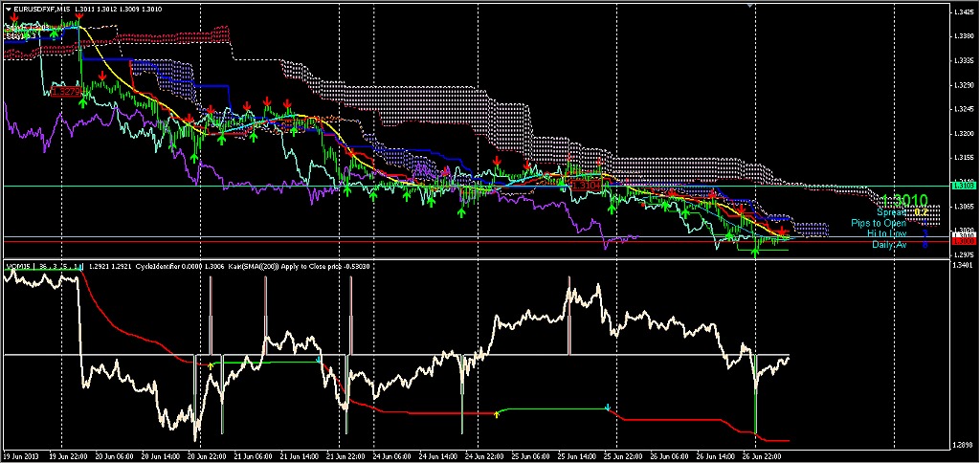
Task: Click the 25 Jun 06:00 time label
Action: click(532, 456)
